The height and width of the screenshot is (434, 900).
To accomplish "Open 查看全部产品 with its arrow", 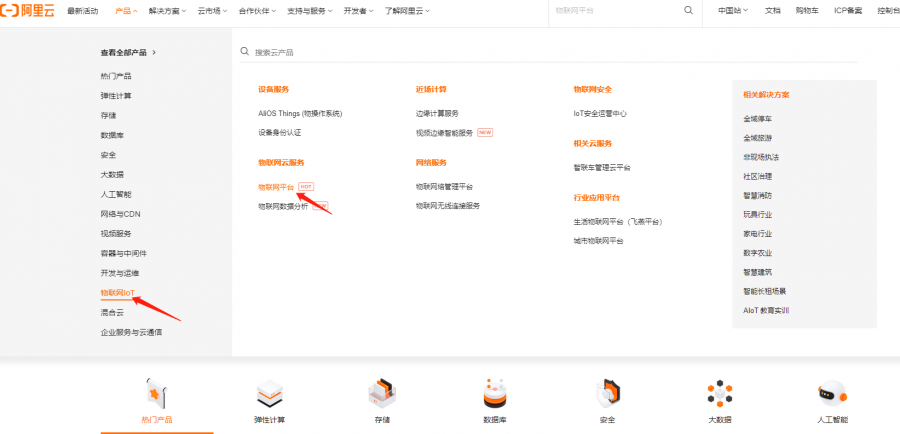I will click(x=129, y=52).
